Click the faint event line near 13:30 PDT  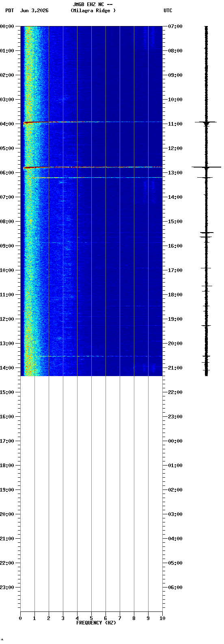point(97,356)
